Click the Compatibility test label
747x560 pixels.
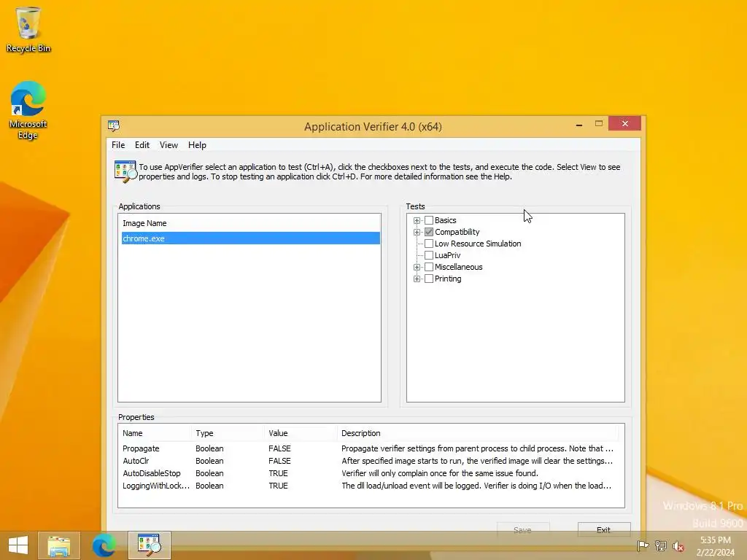[x=457, y=232]
